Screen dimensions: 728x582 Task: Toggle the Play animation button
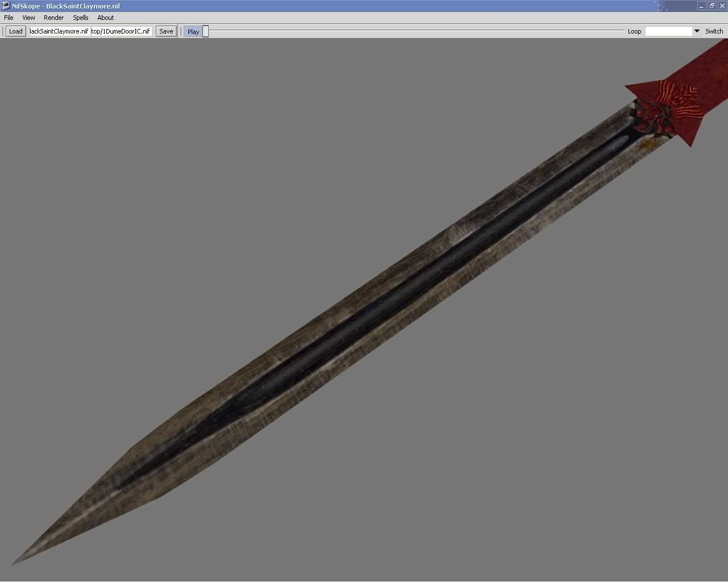[193, 31]
